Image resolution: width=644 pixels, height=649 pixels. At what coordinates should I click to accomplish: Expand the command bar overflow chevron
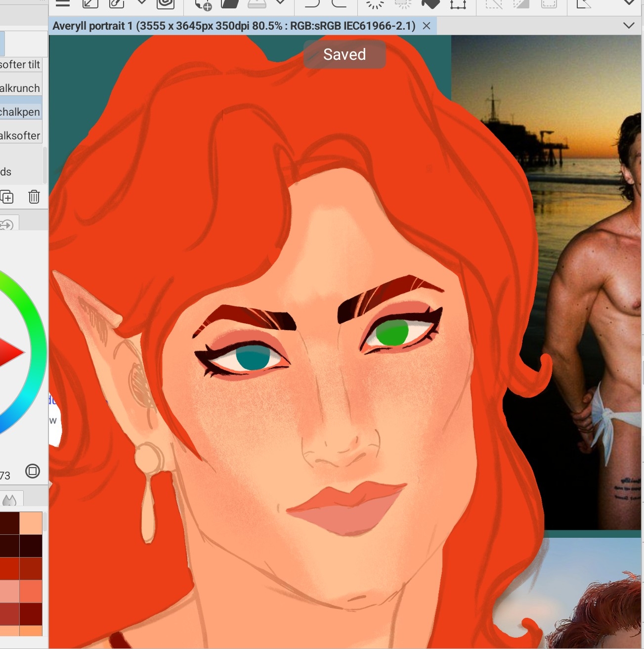pyautogui.click(x=629, y=3)
